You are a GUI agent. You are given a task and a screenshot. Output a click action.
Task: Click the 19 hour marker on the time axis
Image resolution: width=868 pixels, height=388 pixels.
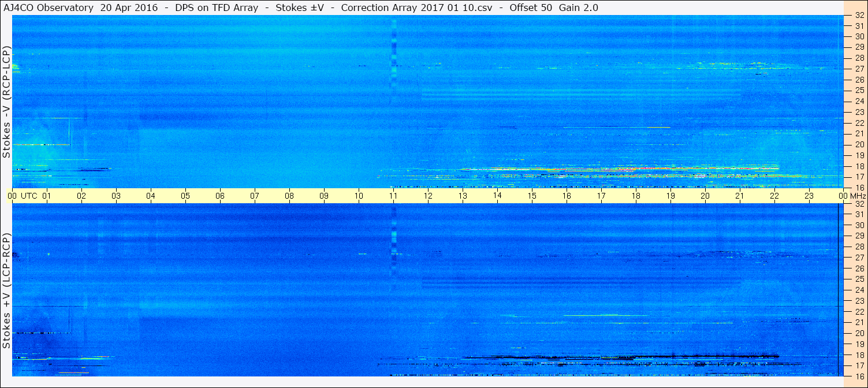(x=670, y=196)
